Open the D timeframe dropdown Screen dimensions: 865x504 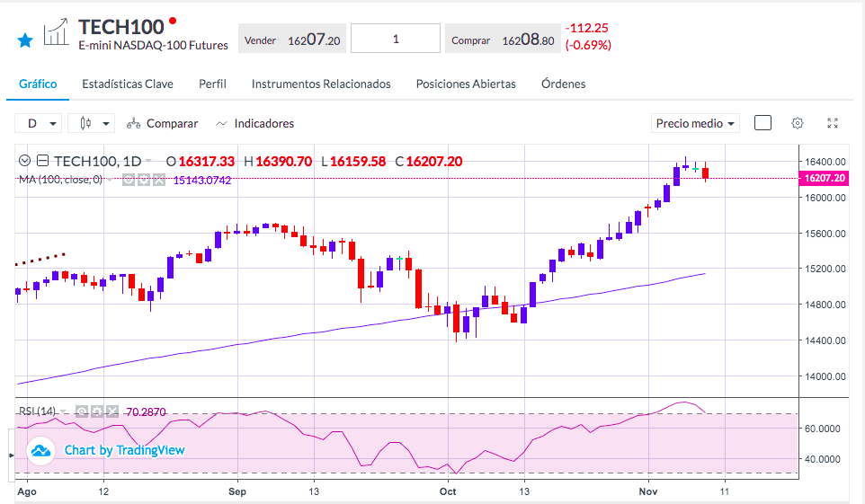38,123
